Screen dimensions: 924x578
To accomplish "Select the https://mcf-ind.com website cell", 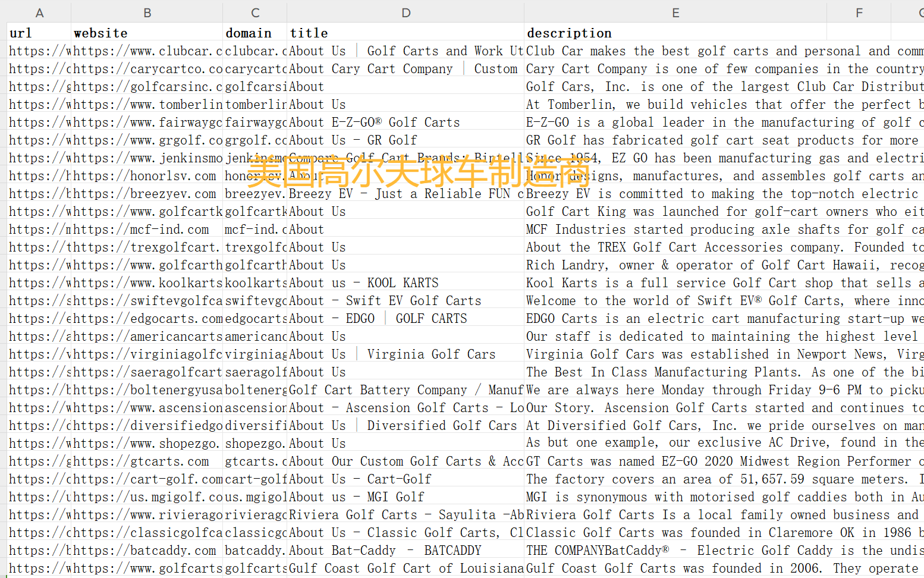I will pos(147,229).
